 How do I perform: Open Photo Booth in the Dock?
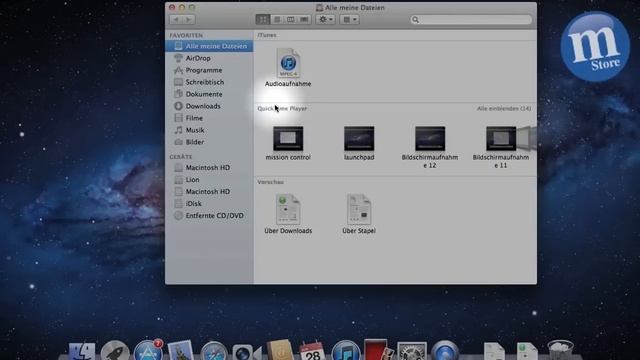pos(378,350)
